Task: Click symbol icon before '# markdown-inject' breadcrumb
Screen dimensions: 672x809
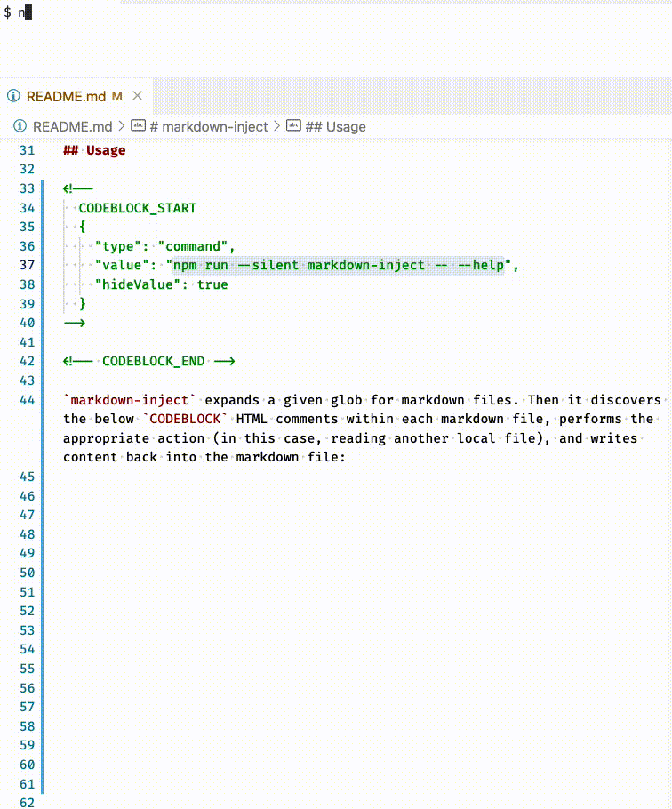Action: [138, 125]
